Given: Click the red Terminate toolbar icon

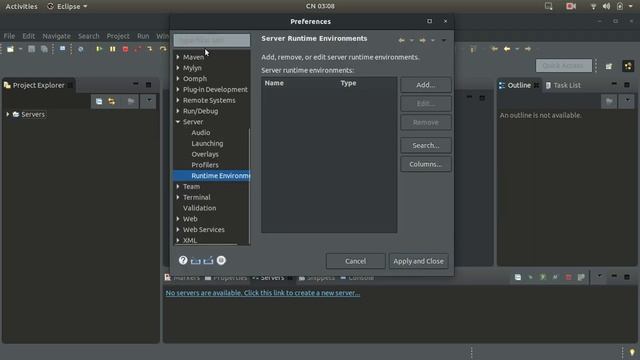Looking at the screenshot, I should click(125, 49).
